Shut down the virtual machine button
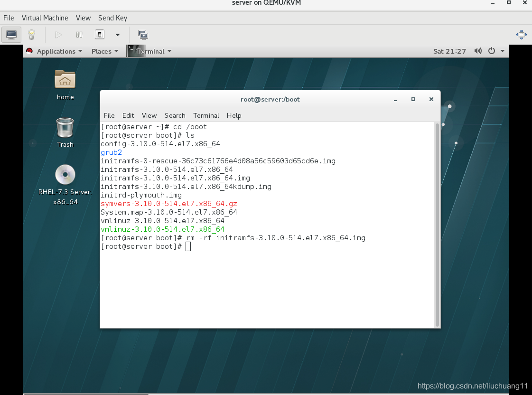The width and height of the screenshot is (532, 395). pyautogui.click(x=99, y=35)
